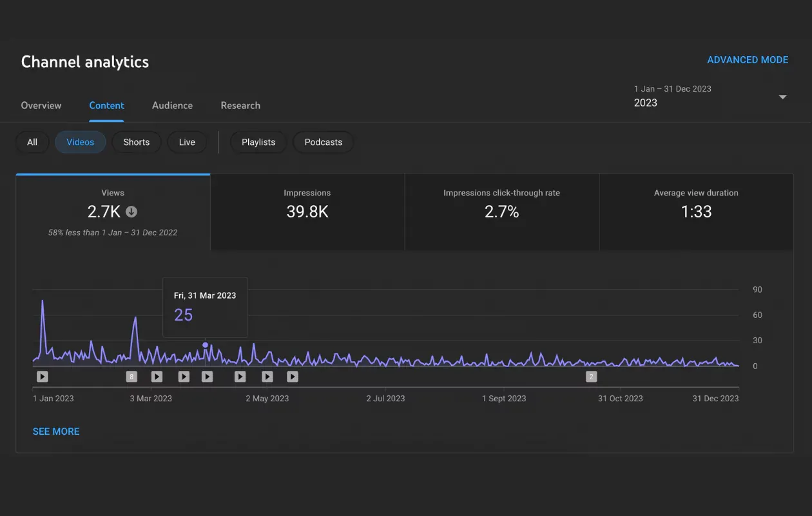Click the tooltip date 'Fri, 31 Mar 2023'
This screenshot has height=516, width=812.
click(x=205, y=295)
